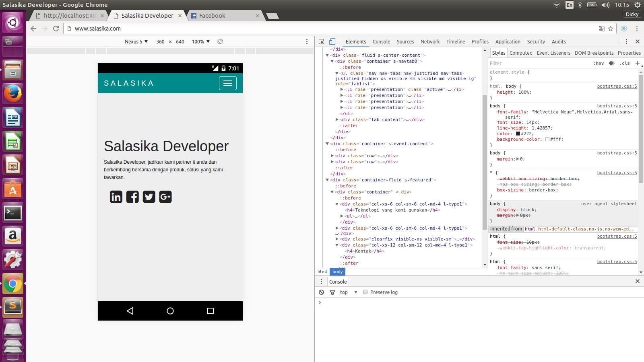The width and height of the screenshot is (644, 362).
Task: Toggle the .cls class editor
Action: (625, 63)
